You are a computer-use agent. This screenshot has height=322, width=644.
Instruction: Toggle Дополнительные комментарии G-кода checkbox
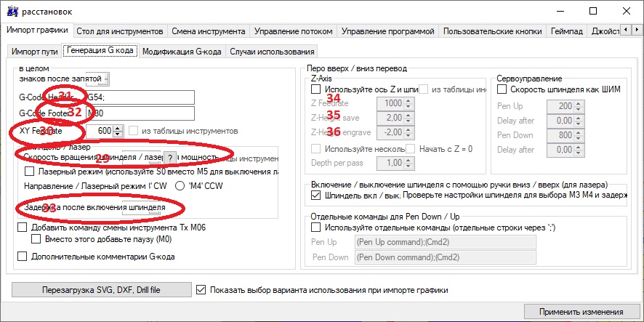click(23, 256)
